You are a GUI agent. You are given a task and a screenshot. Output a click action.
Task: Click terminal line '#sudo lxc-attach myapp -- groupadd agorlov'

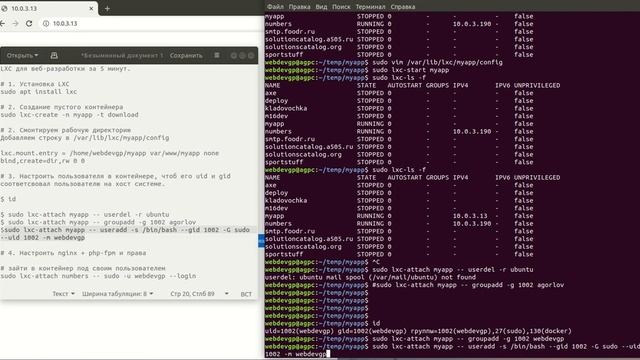tap(468, 285)
